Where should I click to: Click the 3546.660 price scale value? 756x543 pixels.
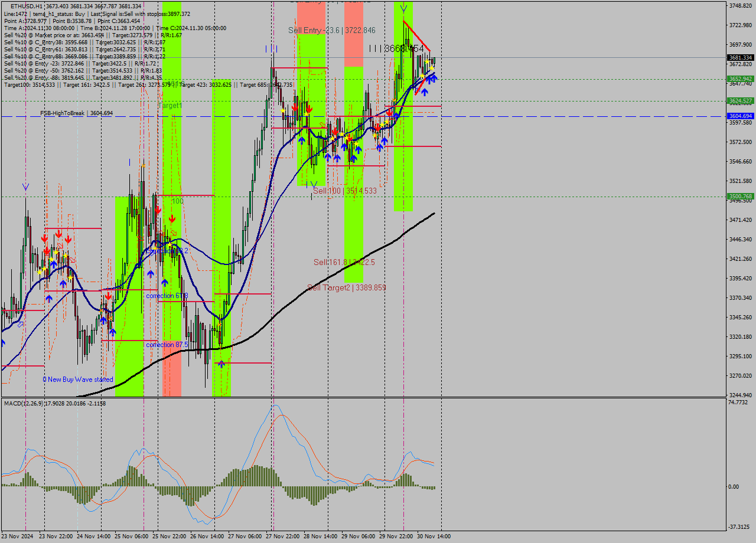click(x=740, y=162)
